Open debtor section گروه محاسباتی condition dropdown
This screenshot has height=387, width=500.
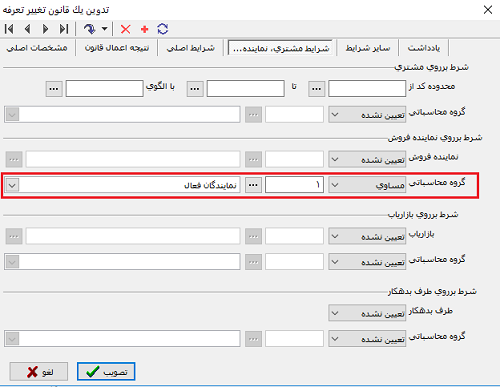click(367, 339)
